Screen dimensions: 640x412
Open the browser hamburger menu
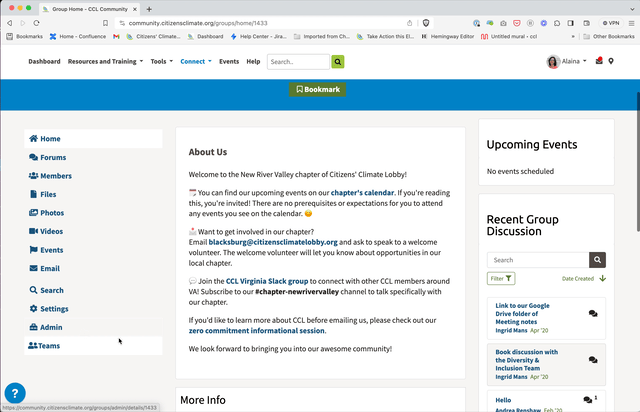pos(631,23)
